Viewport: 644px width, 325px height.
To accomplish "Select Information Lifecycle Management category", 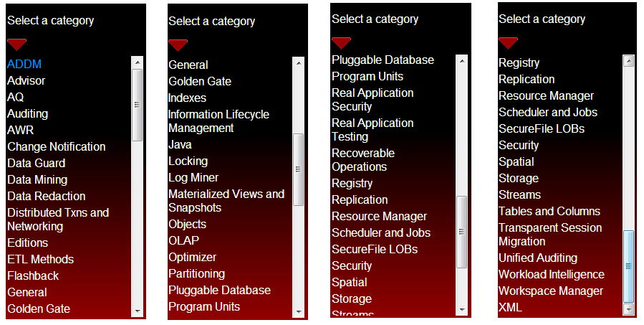I will 218,121.
